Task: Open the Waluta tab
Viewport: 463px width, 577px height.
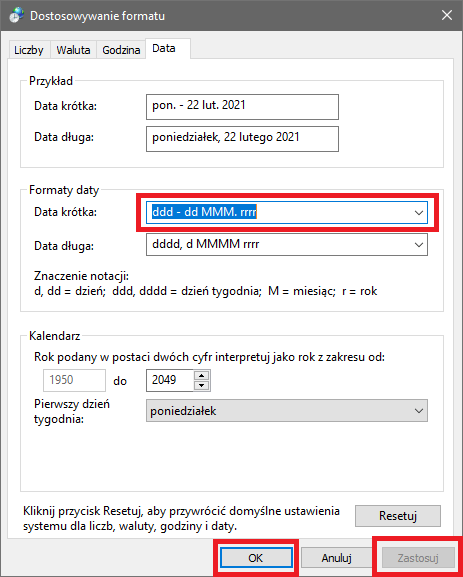Action: [73, 50]
